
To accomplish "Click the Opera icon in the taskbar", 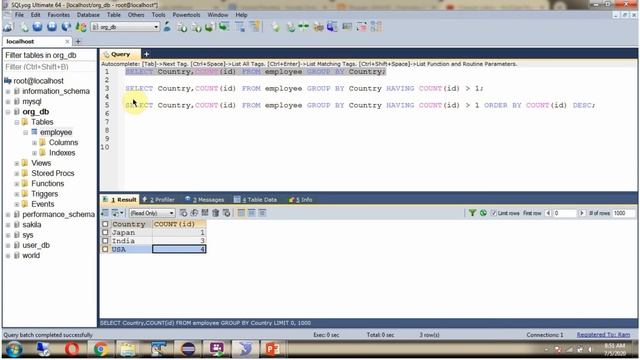I will (72, 349).
